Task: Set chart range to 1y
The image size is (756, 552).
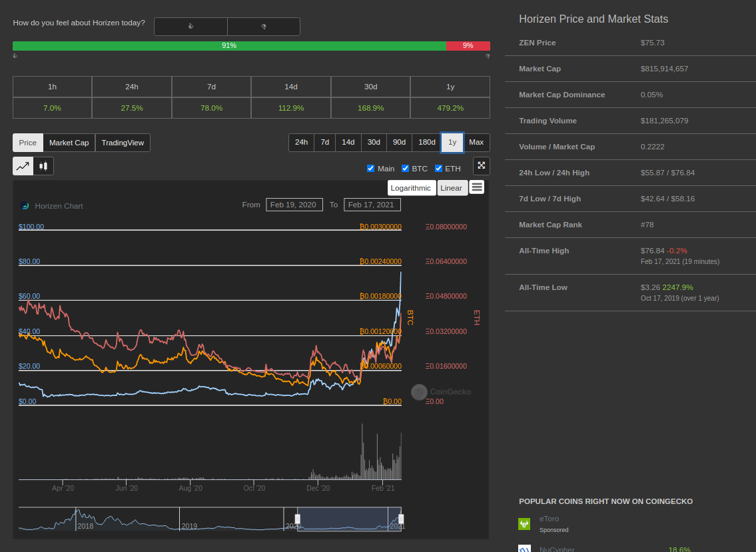Action: pyautogui.click(x=452, y=143)
